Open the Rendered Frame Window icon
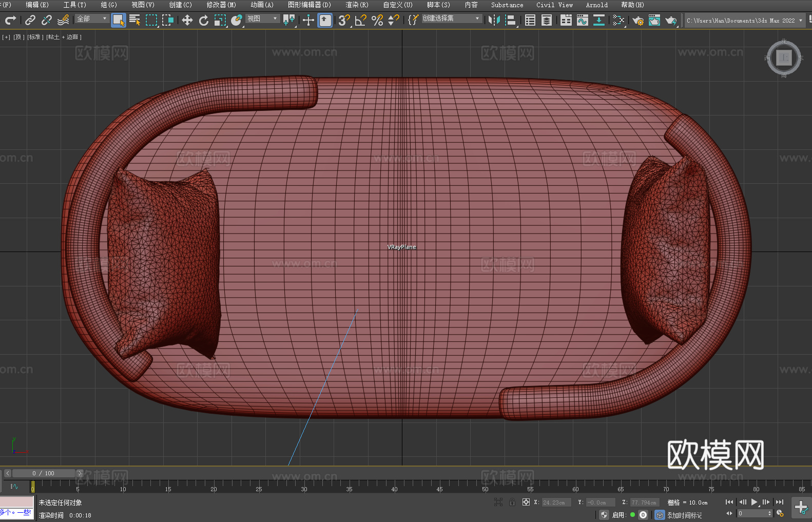Screen dimensions: 812x522 click(654, 20)
